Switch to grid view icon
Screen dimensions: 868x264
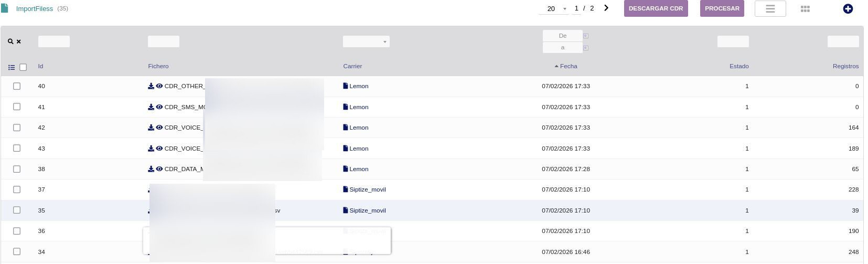tap(805, 9)
